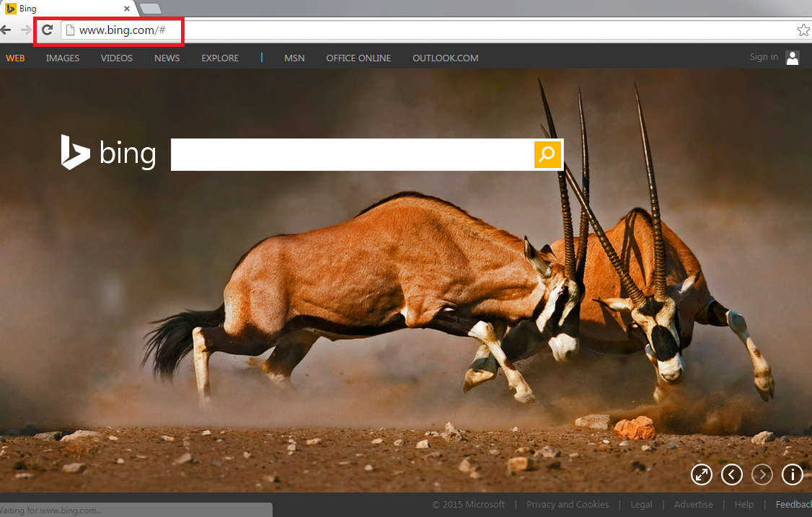Click the Bing logo
Image resolution: width=812 pixels, height=517 pixels.
coord(108,153)
